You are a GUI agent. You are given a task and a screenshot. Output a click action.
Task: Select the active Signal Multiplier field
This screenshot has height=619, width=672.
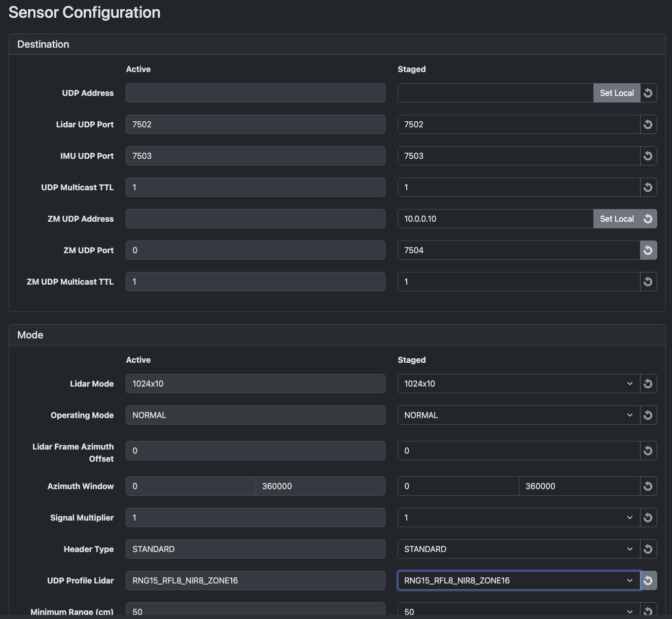(256, 518)
